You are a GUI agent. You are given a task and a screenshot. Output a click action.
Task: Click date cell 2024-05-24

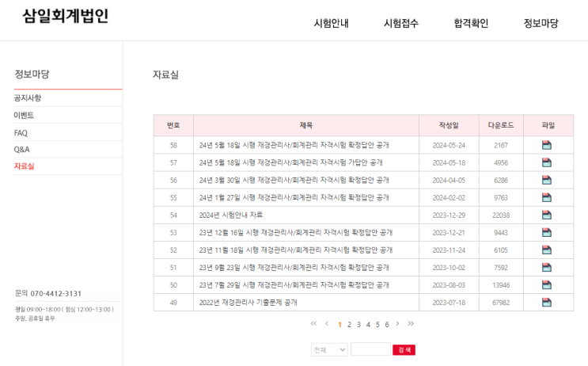[449, 145]
